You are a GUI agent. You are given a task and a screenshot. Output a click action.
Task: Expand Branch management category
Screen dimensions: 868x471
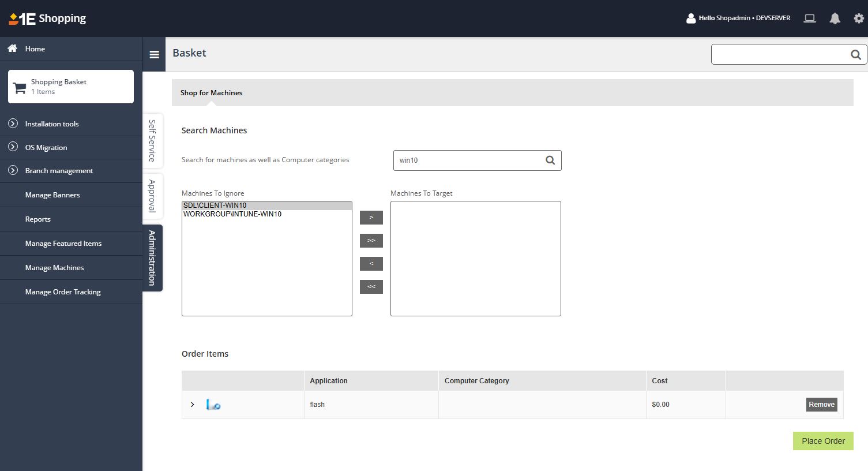(13, 170)
